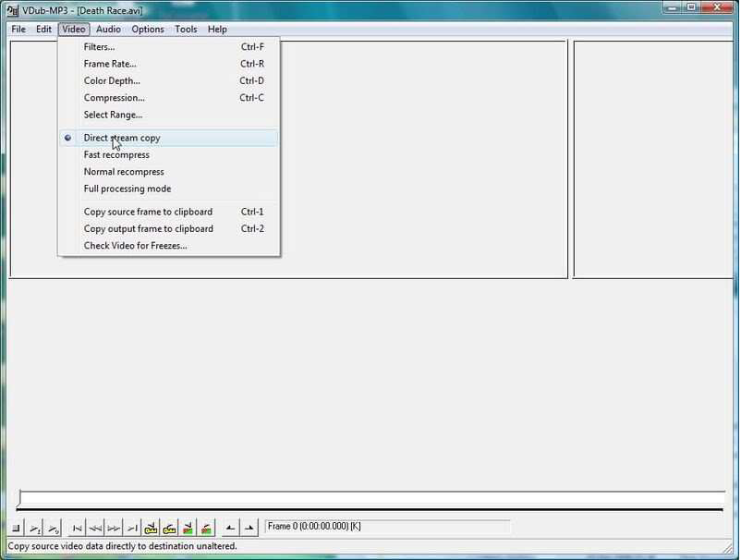Viewport: 753px width, 560px height.
Task: Run Check Video for Freezes
Action: pos(168,246)
